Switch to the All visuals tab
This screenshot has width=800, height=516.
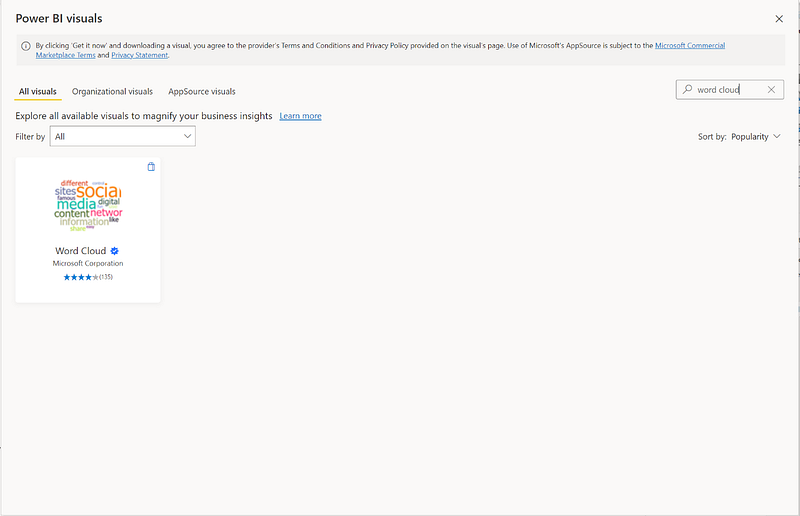pyautogui.click(x=38, y=92)
